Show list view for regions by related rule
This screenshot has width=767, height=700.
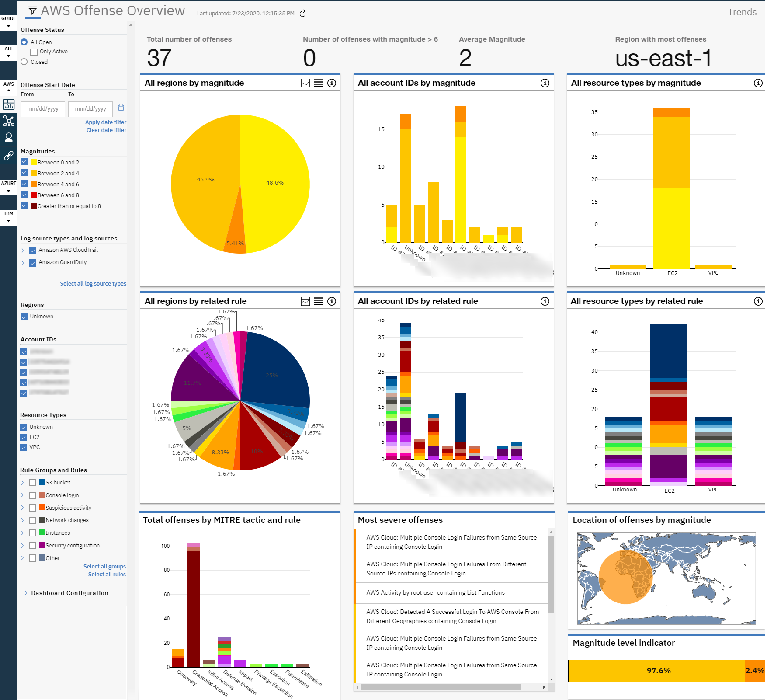319,301
